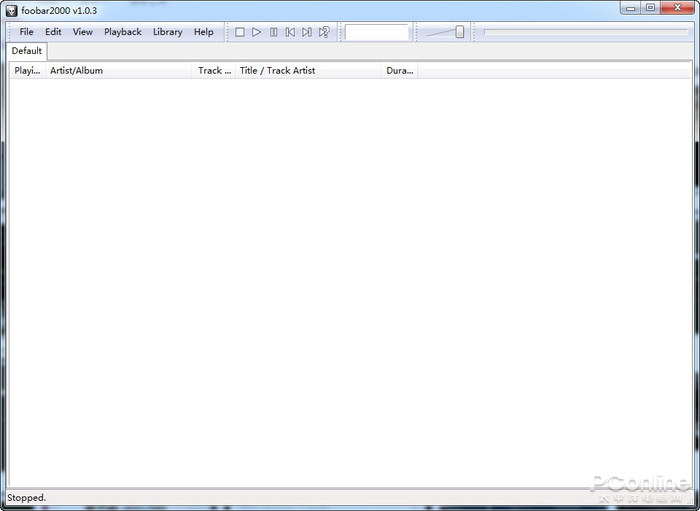This screenshot has height=511, width=700.
Task: Pause playback using the Pause icon
Action: (273, 32)
